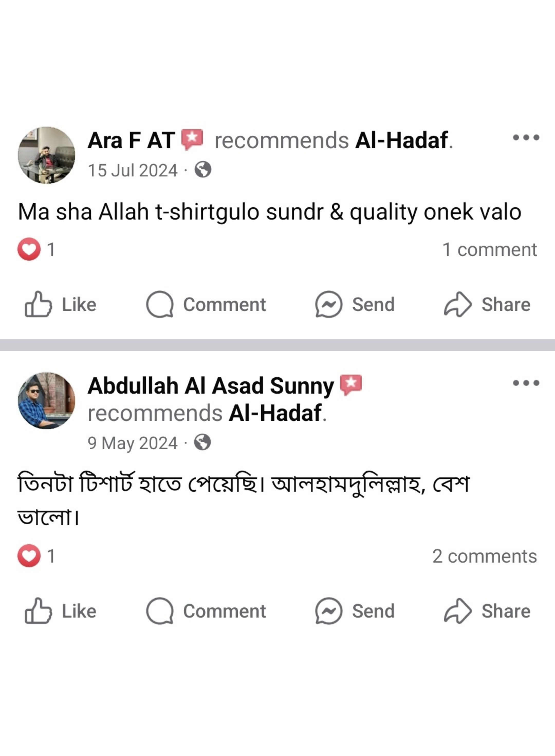The height and width of the screenshot is (756, 555).
Task: Open three-dot menu on Abdullah's post
Action: click(526, 383)
